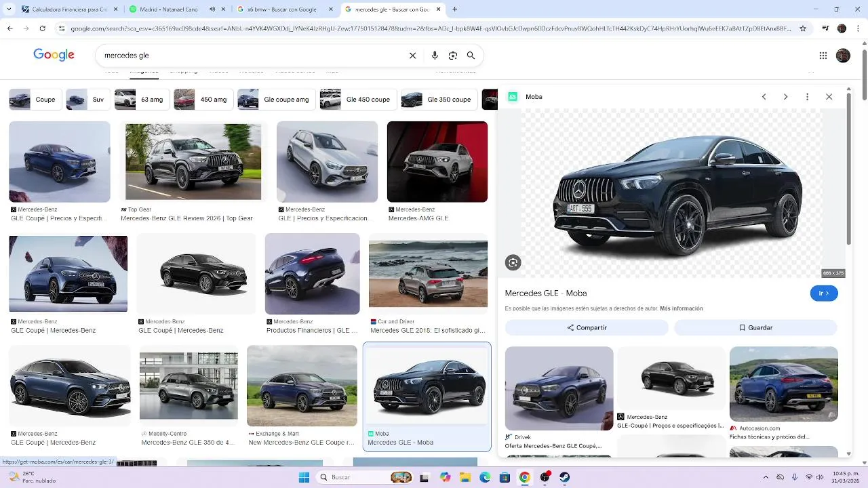This screenshot has width=868, height=488.
Task: Open Google Lens search by image icon
Action: tap(453, 56)
